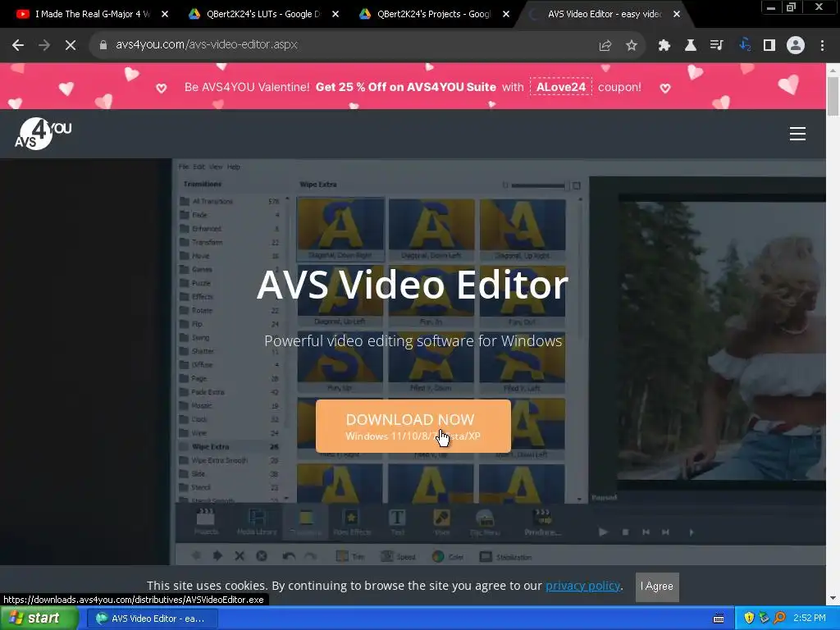Open the media control playlist icon
The image size is (840, 630).
coord(717,45)
